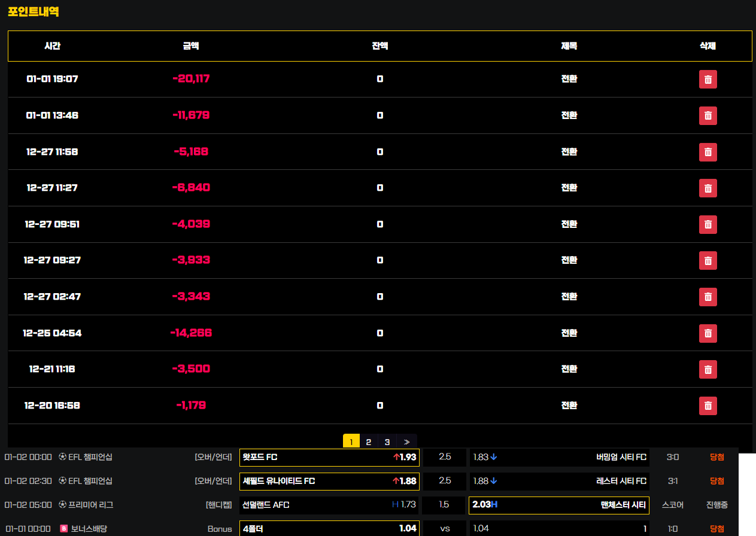The image size is (756, 536).
Task: Delete the 01-01 19:07 point record
Action: click(708, 80)
